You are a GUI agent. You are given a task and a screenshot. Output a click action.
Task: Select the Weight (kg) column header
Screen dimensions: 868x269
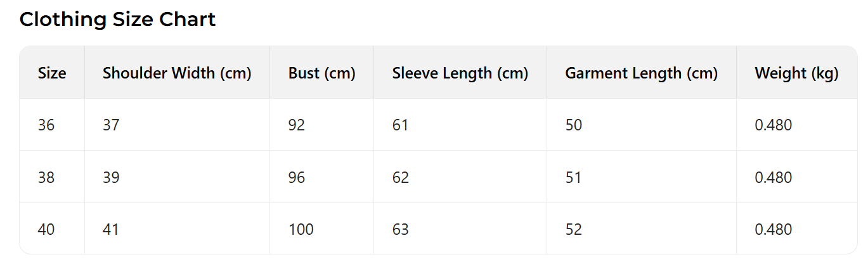(796, 73)
